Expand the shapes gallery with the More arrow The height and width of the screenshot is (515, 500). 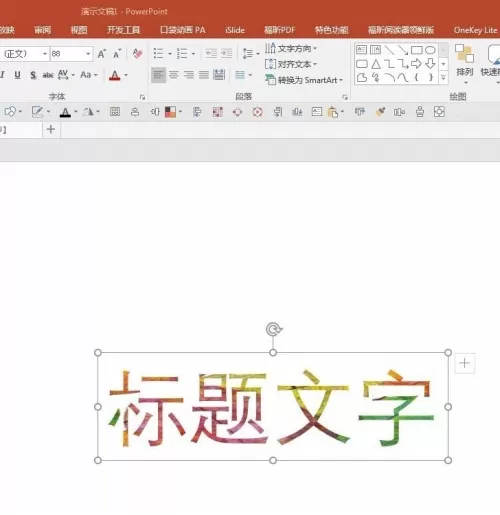click(443, 78)
